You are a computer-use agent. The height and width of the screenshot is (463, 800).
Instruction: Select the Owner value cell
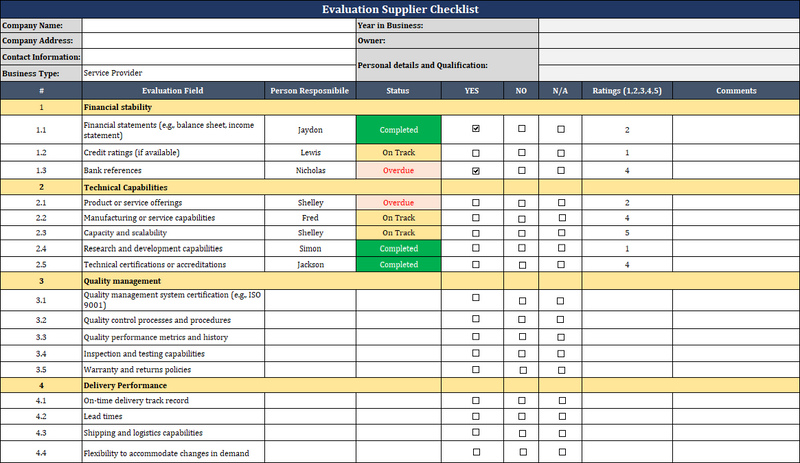coord(669,40)
